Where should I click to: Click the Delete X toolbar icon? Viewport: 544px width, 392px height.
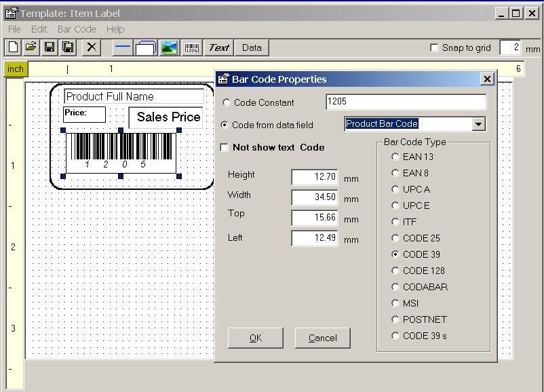[92, 47]
